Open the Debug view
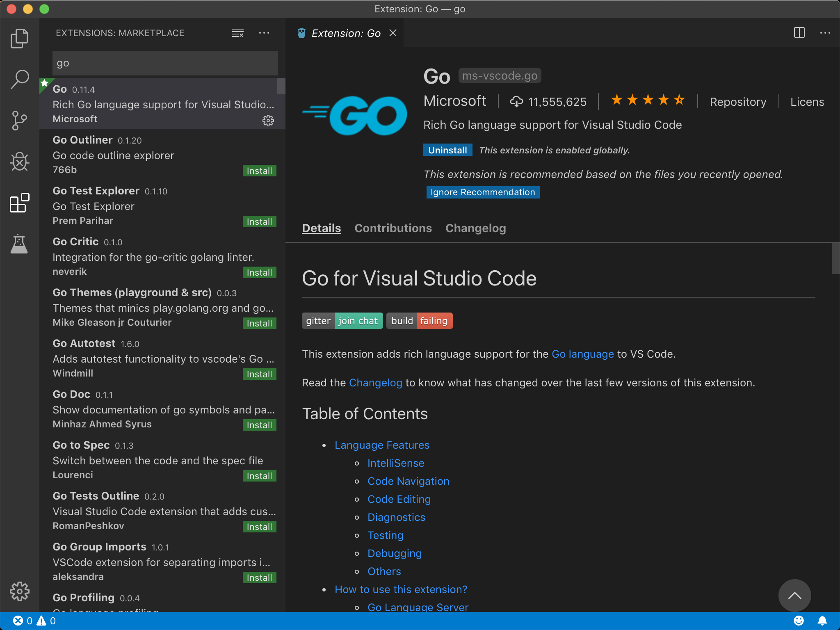 [x=19, y=161]
